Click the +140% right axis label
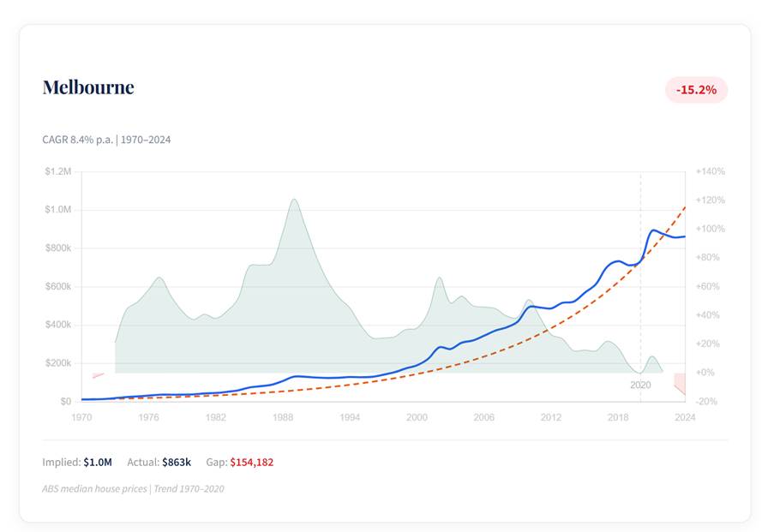 pyautogui.click(x=710, y=172)
